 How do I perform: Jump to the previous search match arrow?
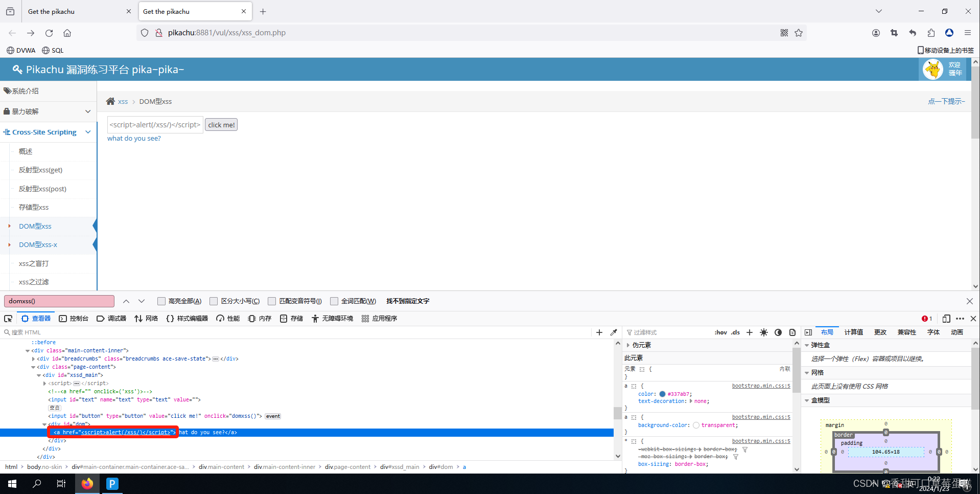pos(126,301)
